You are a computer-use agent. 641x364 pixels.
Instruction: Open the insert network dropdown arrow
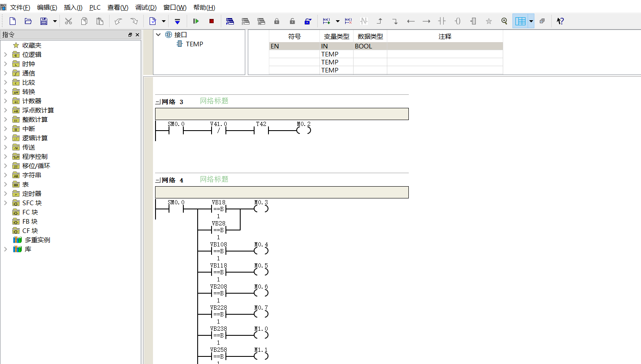coord(338,21)
